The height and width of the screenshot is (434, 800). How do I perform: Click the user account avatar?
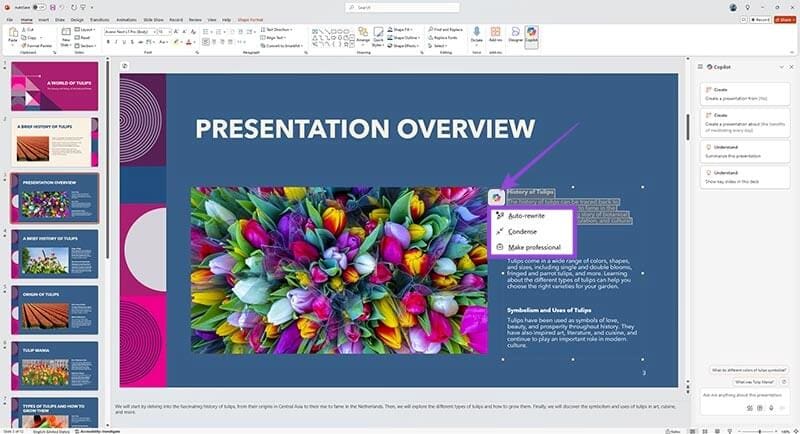pos(733,8)
